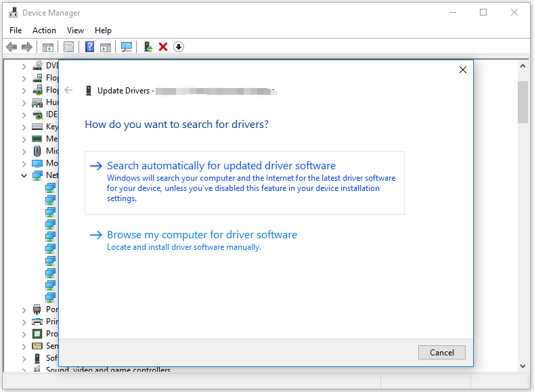The image size is (534, 392).
Task: Expand the Processors category chevron
Action: (24, 334)
